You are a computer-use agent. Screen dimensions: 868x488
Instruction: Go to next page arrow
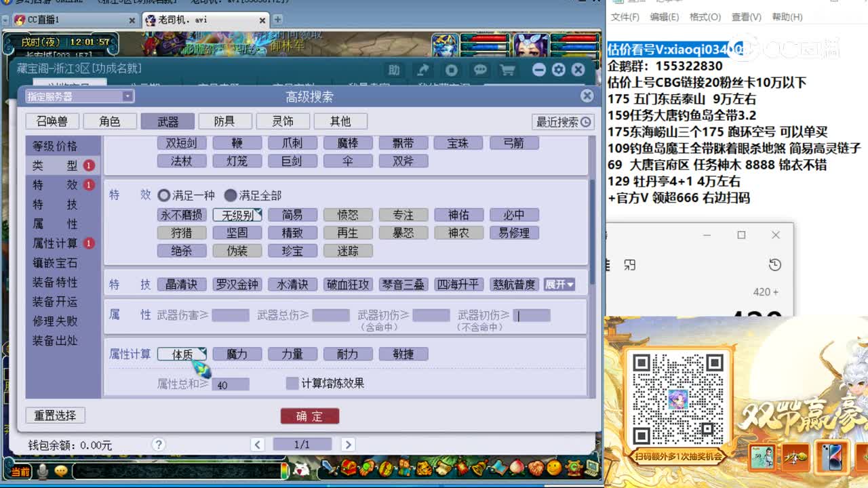(x=348, y=445)
